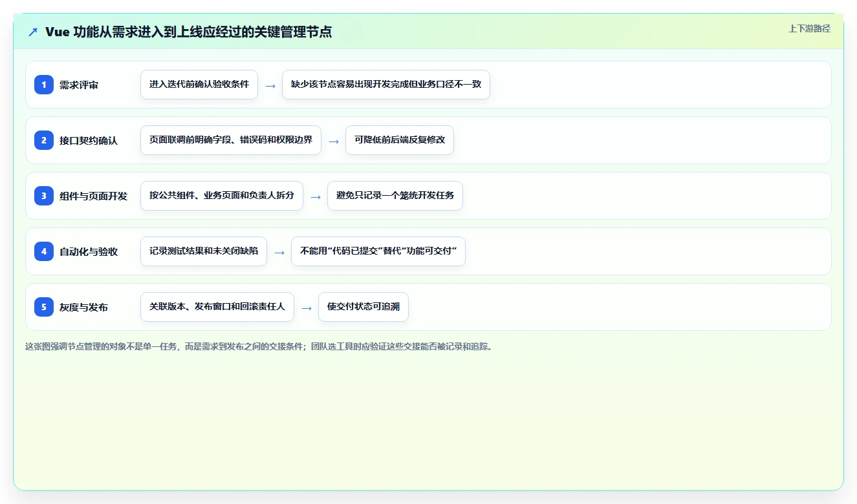This screenshot has height=504, width=857.
Task: Click the 页面联调前明确字段、错误码和权限边界 box
Action: click(x=231, y=140)
